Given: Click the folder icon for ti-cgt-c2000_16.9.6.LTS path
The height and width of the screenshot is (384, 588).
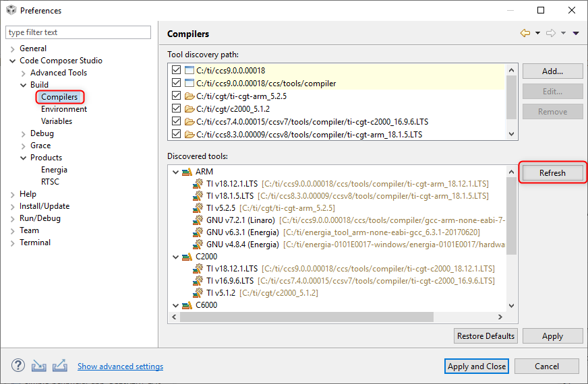Looking at the screenshot, I should point(189,121).
